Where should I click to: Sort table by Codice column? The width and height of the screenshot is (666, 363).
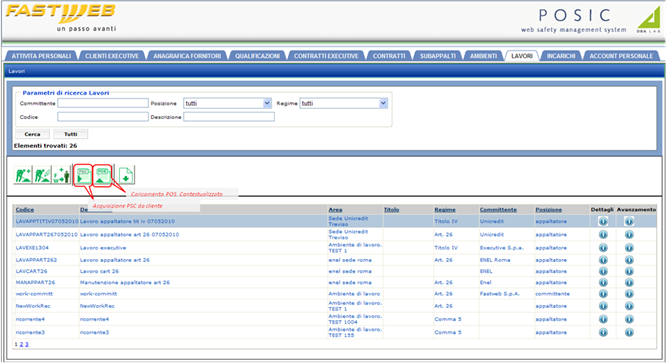click(25, 210)
